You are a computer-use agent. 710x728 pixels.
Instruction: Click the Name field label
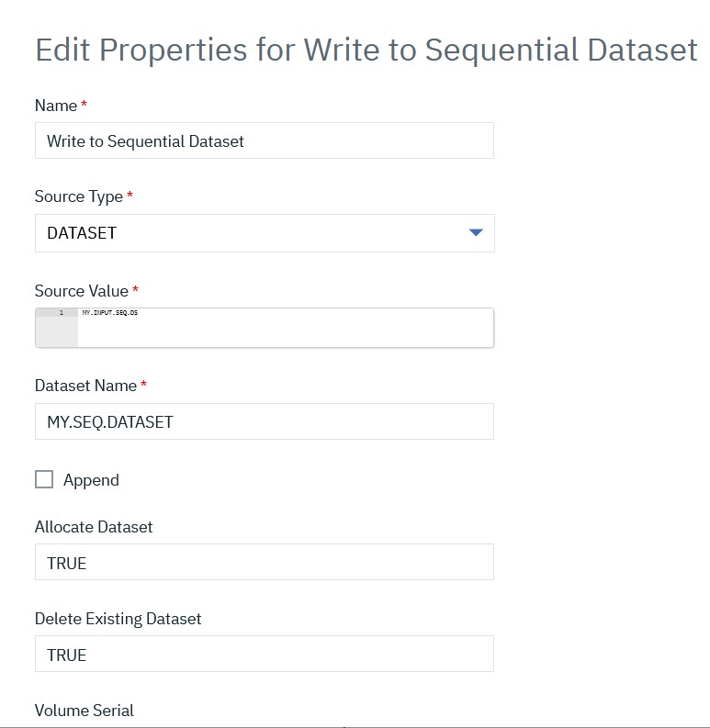pyautogui.click(x=56, y=106)
